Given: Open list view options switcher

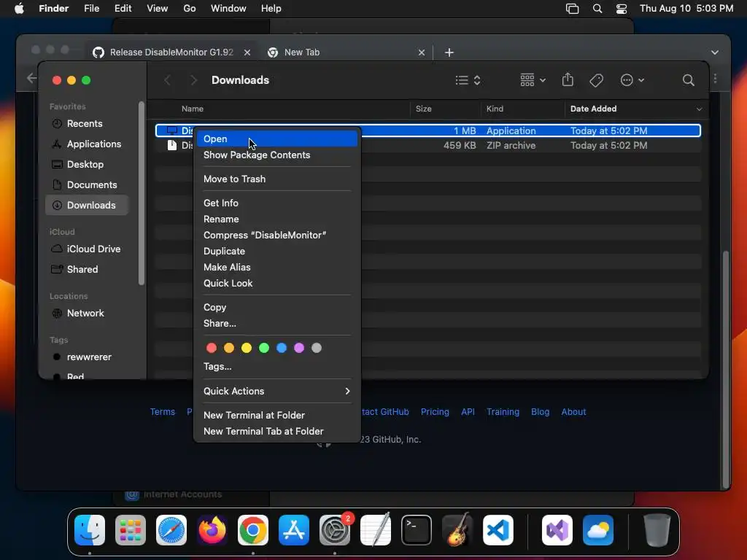Looking at the screenshot, I should (468, 80).
